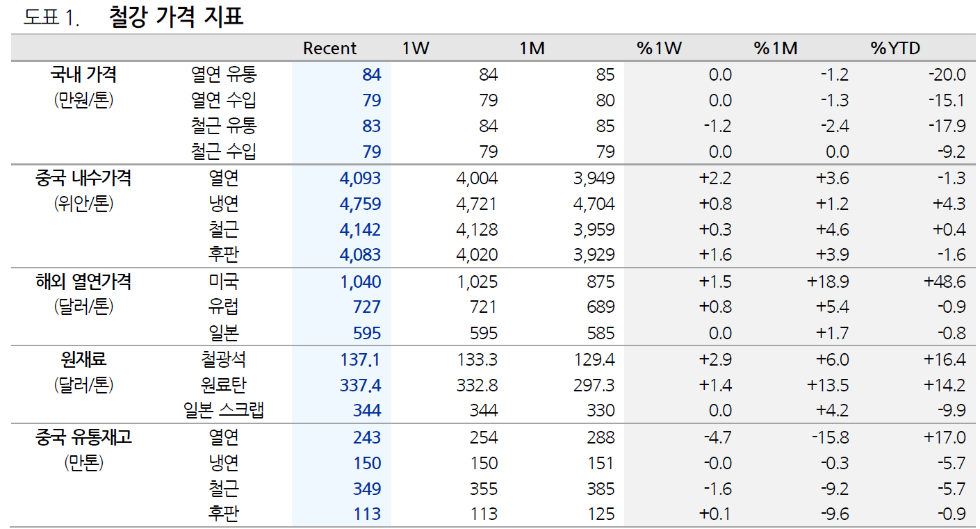Click the %YTD value '-20.0'
Viewport: 980px width, 529px height.
[947, 74]
